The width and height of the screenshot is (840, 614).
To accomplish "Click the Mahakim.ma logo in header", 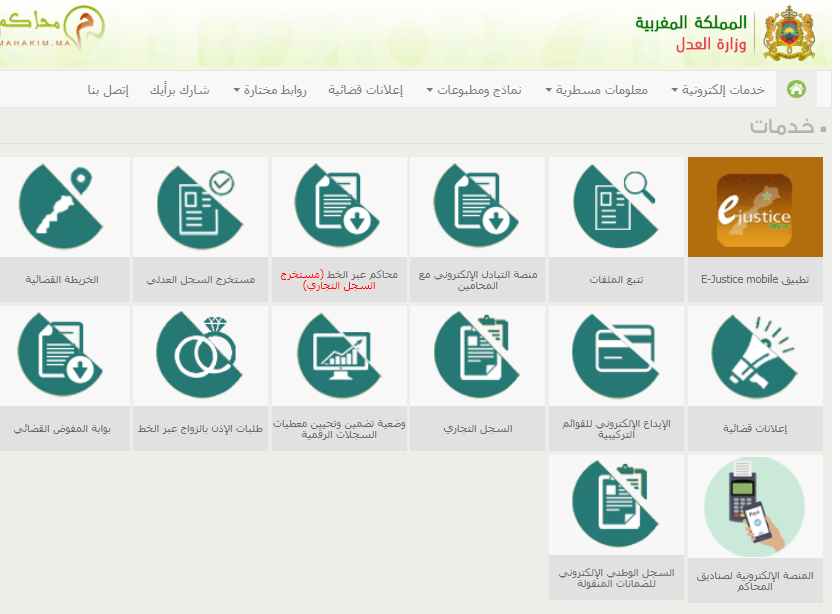I will point(52,32).
